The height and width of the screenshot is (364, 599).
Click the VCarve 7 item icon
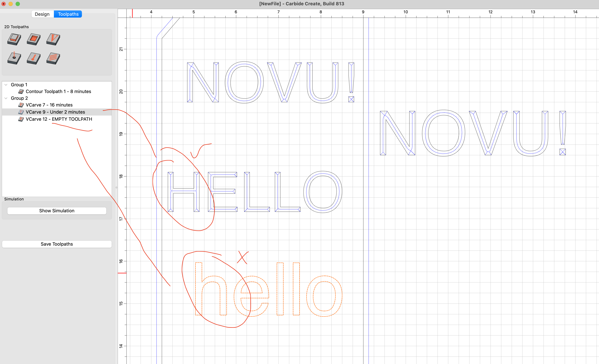click(x=21, y=105)
